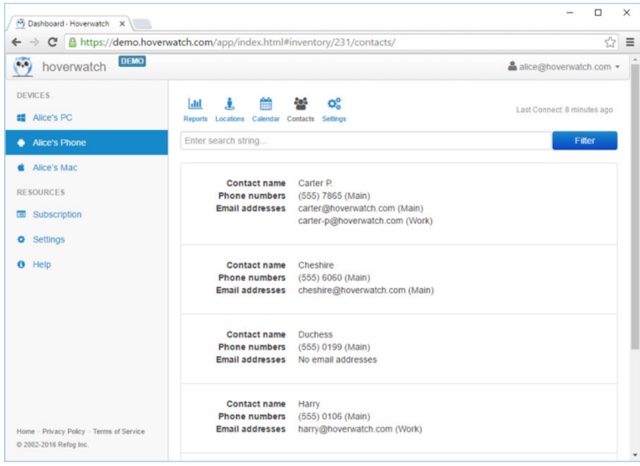
Task: Open the Calendar icon
Action: [x=266, y=104]
